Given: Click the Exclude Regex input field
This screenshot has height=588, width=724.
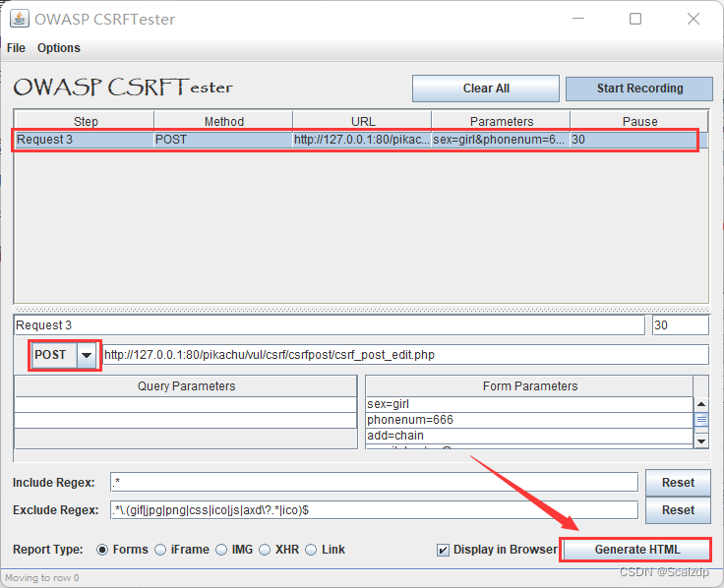Looking at the screenshot, I should [374, 510].
